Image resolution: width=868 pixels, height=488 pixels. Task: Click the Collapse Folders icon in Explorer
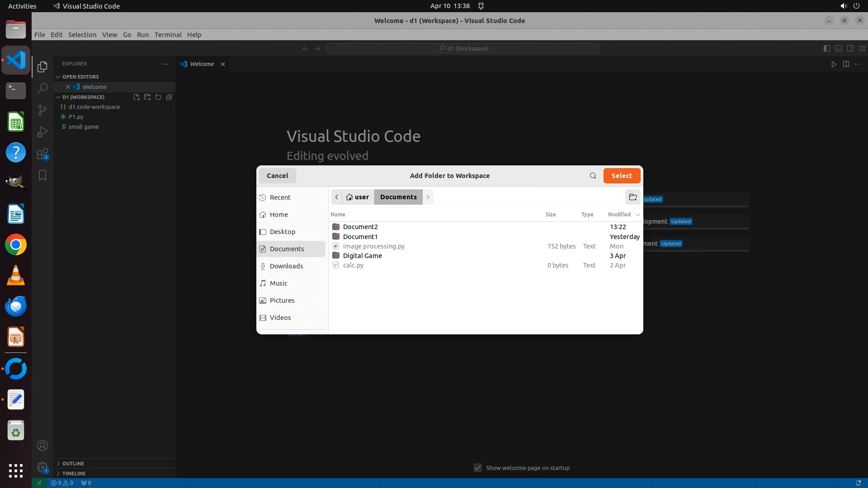tap(169, 97)
